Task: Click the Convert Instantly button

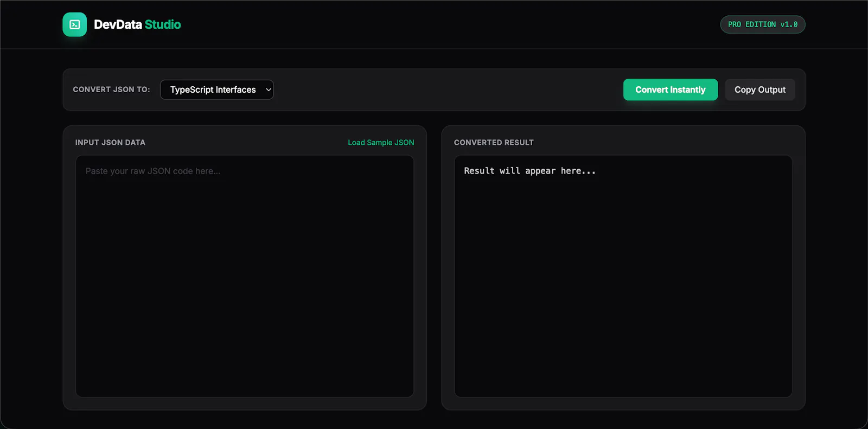Action: coord(670,89)
